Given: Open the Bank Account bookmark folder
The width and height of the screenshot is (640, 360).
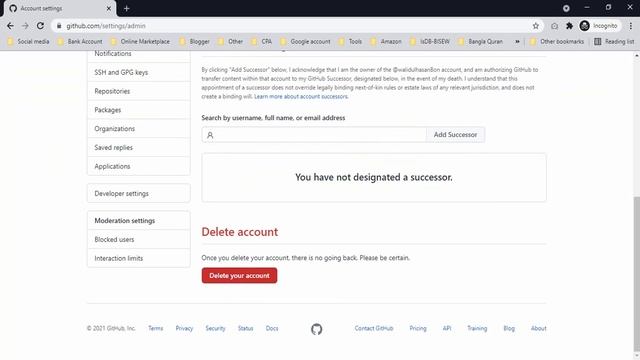Looking at the screenshot, I should 80,42.
